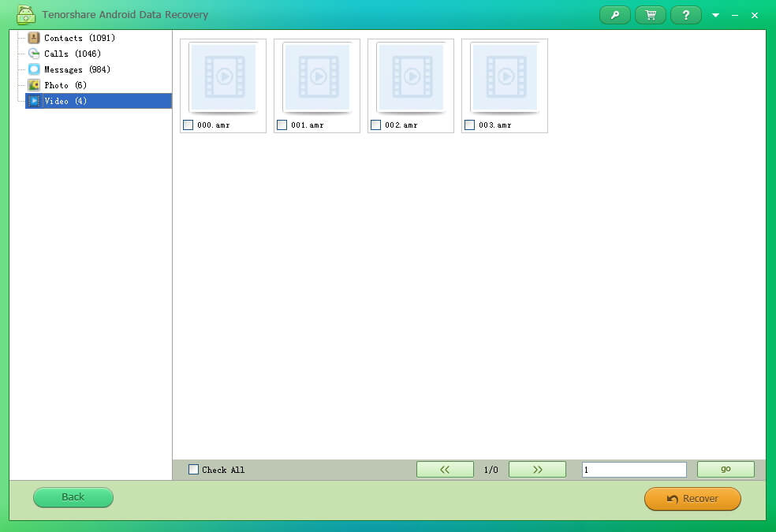Select the 000.amr video thumbnail

(x=224, y=76)
